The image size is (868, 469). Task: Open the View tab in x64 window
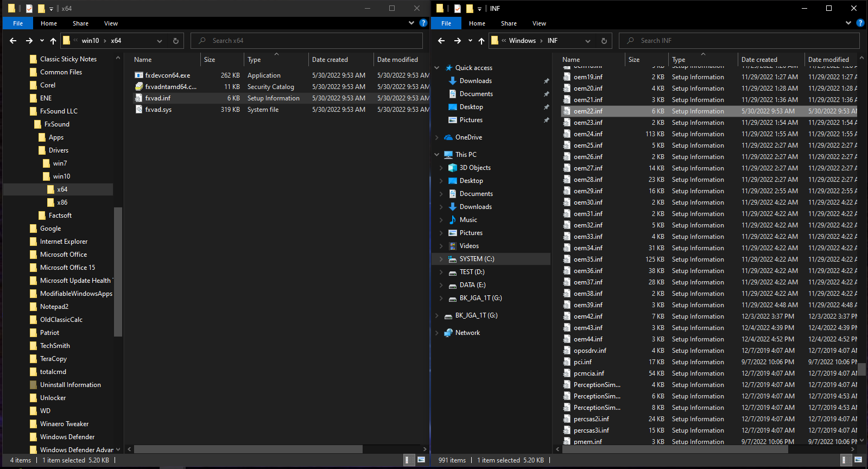coord(111,23)
